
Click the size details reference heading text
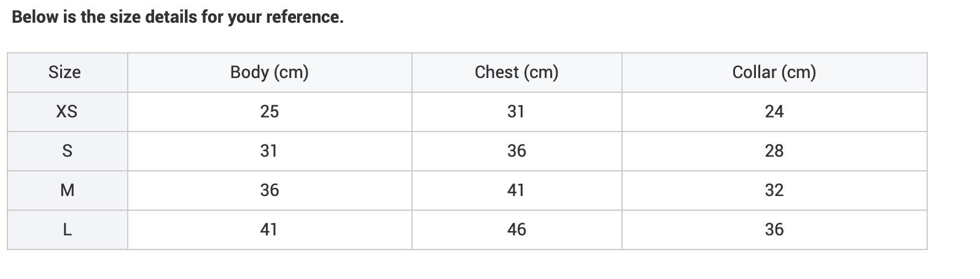tap(178, 17)
